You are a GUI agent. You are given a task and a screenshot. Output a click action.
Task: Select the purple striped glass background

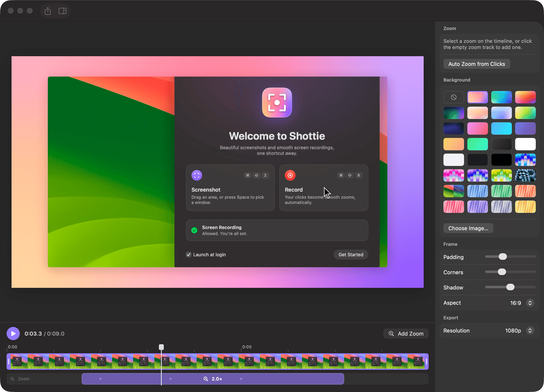478,206
